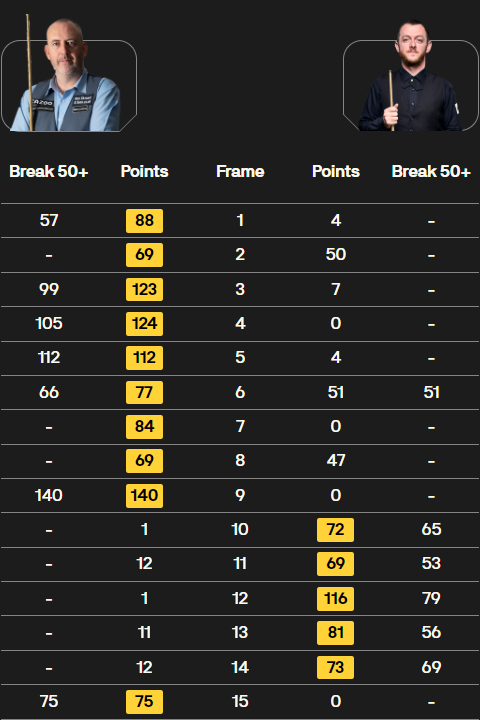Select the highlighted 77 score in frame 6

pyautogui.click(x=144, y=392)
